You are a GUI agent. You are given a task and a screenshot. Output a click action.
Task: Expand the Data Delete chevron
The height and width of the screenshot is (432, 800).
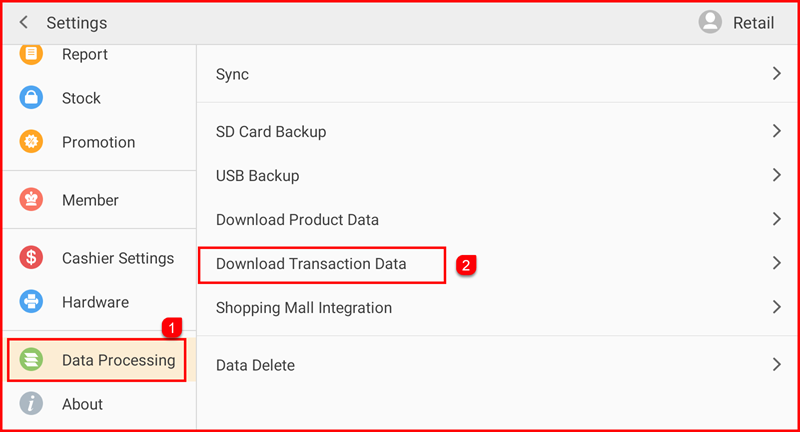776,365
